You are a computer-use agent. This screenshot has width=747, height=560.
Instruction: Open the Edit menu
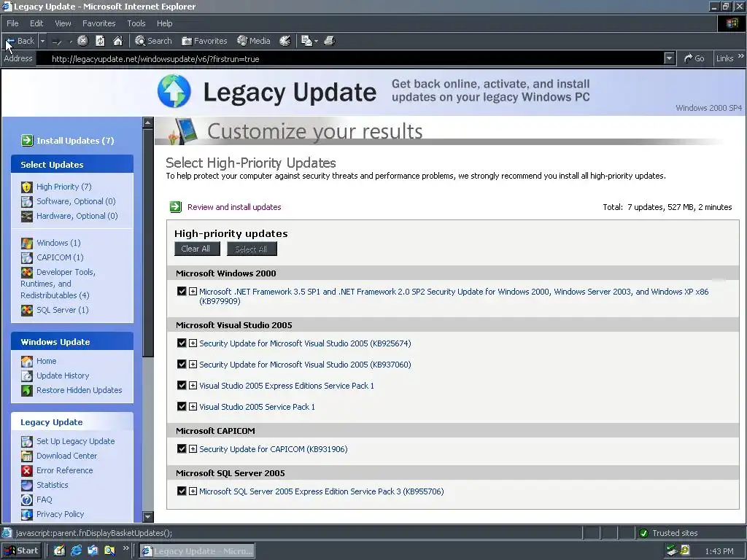click(36, 23)
